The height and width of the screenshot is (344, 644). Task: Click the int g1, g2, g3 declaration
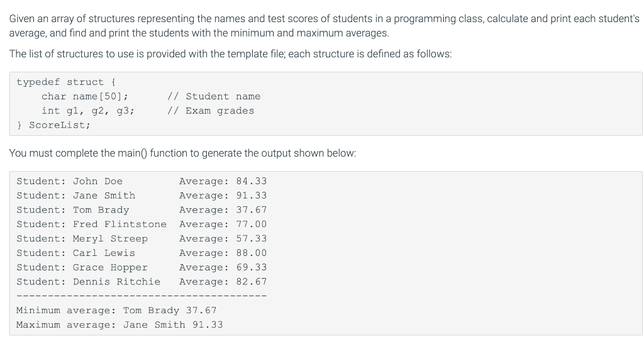click(87, 111)
